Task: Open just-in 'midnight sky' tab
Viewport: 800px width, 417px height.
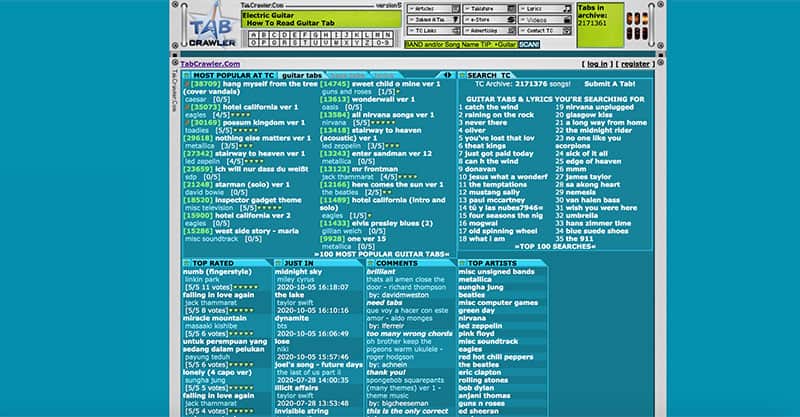Action: tap(298, 272)
